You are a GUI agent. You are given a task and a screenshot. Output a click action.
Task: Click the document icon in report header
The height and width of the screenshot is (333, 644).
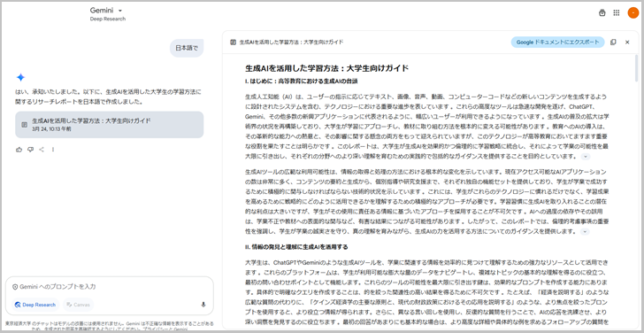pos(233,42)
